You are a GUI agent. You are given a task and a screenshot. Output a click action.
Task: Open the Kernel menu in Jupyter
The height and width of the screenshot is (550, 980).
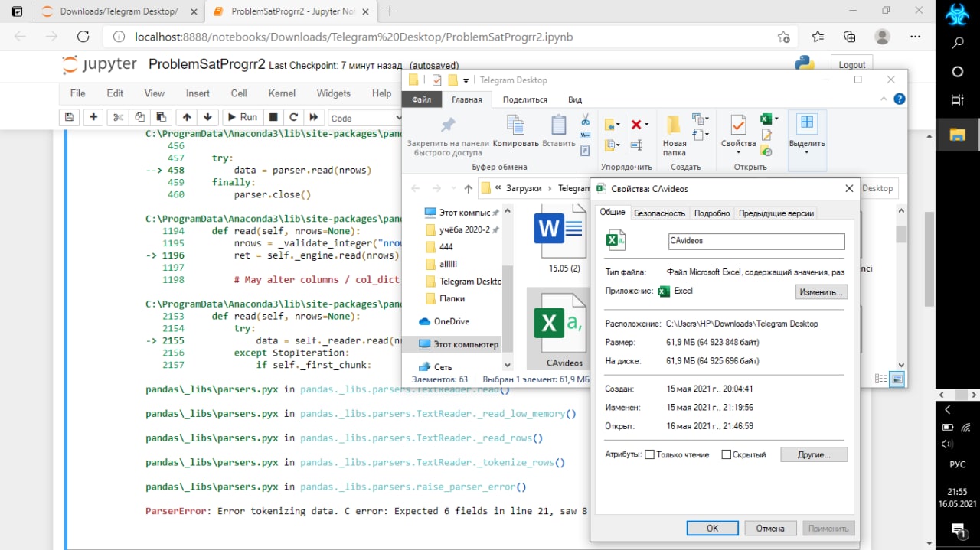[282, 93]
